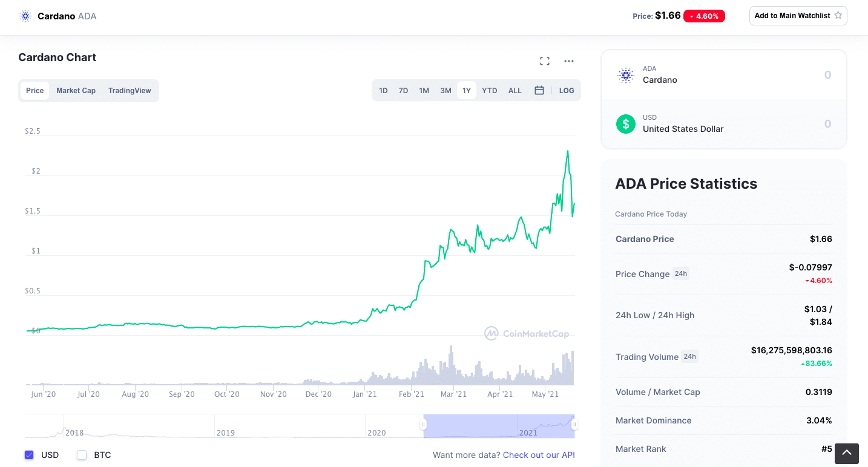Click the Cardano ADA title in the header
Screen dimensions: 868x467
pyautogui.click(x=67, y=16)
